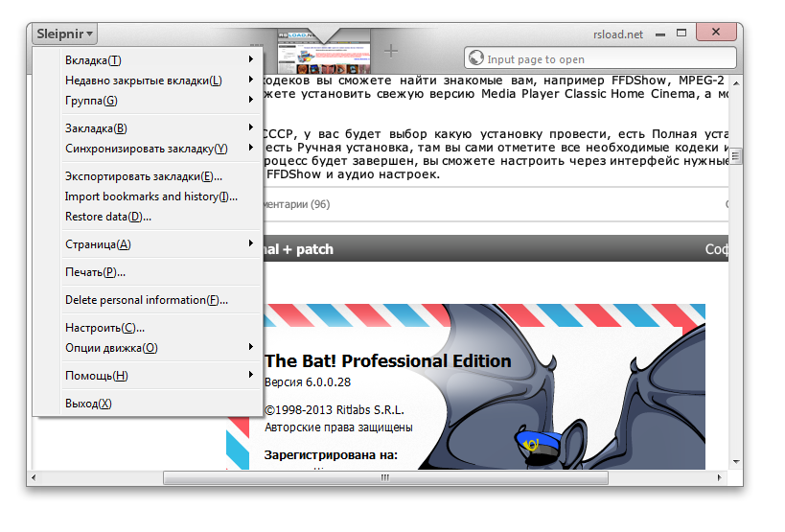Expand arrow next to Закладка(B)
The image size is (785, 532).
[251, 127]
